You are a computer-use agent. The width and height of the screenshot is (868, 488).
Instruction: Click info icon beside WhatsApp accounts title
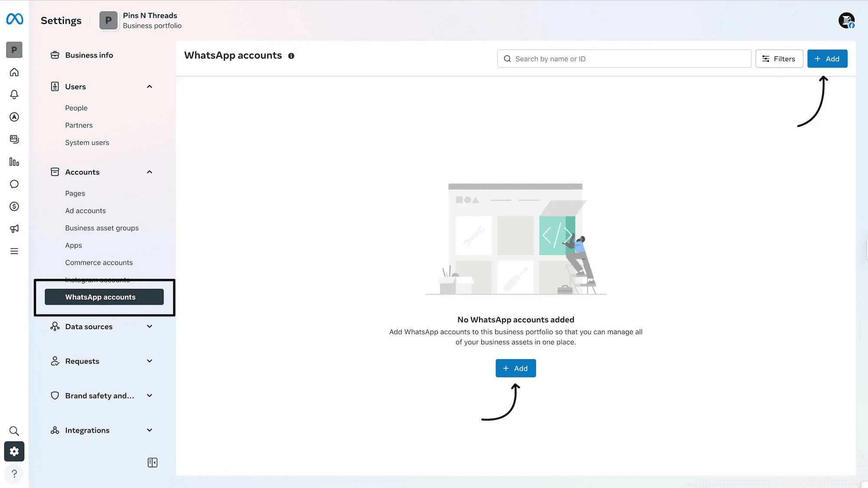291,56
